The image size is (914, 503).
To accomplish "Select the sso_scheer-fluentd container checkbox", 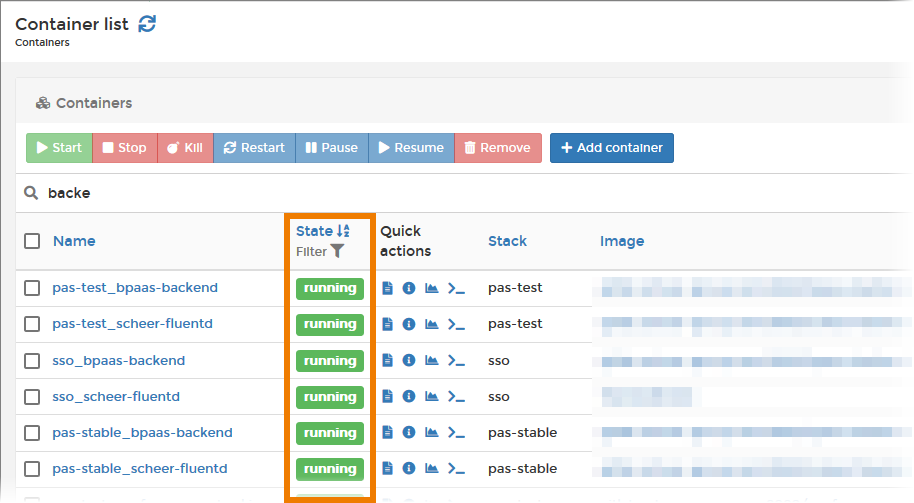I will (32, 397).
